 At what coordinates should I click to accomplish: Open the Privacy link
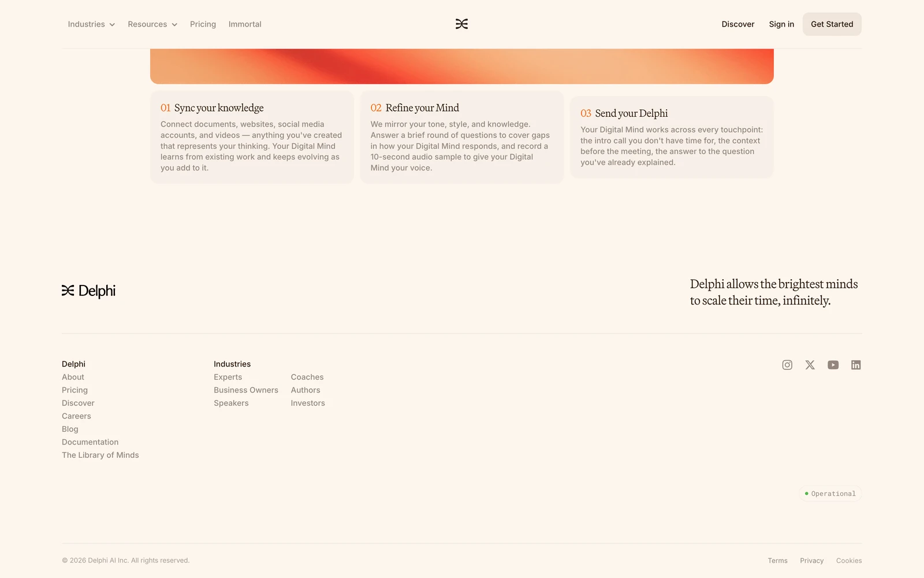[x=811, y=561]
